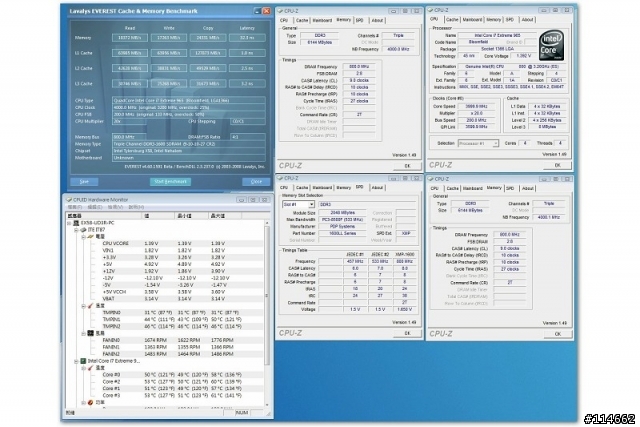The height and width of the screenshot is (427, 640).
Task: Select the CPU VCORE row
Action: click(x=165, y=243)
